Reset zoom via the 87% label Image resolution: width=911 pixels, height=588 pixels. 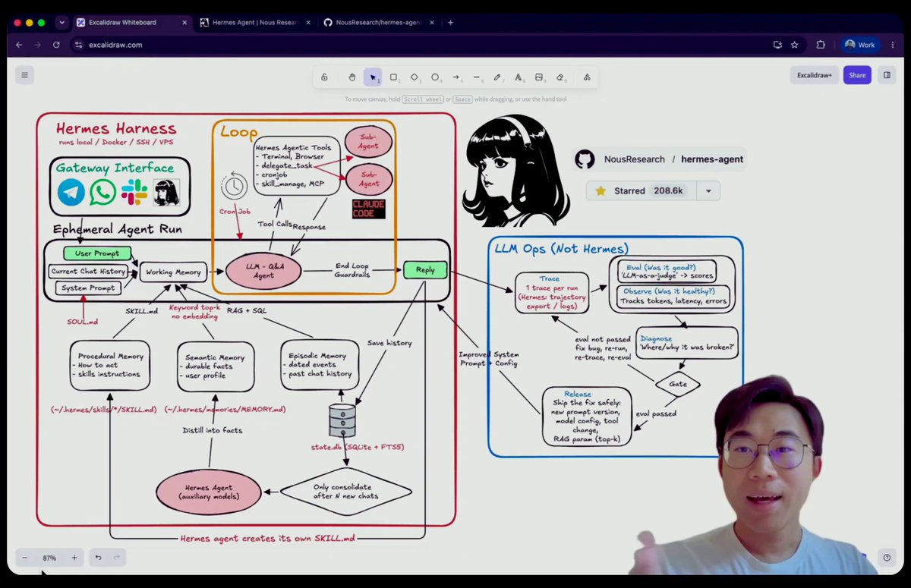click(49, 558)
